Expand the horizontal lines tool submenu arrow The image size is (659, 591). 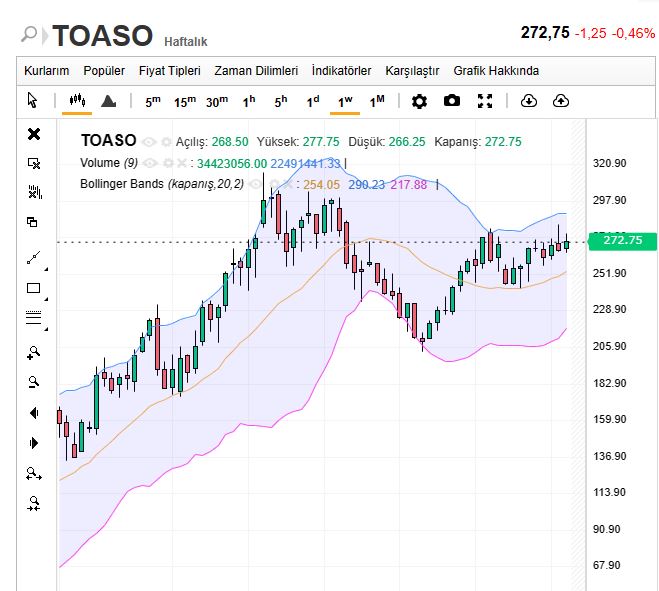point(46,329)
